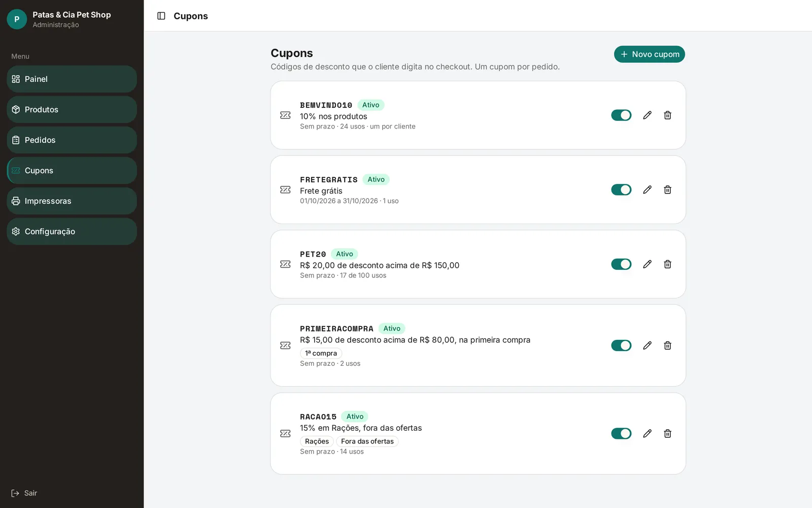Screen dimensions: 812x508
Task: Click the Ativo badge of PET20
Action: tap(345, 254)
